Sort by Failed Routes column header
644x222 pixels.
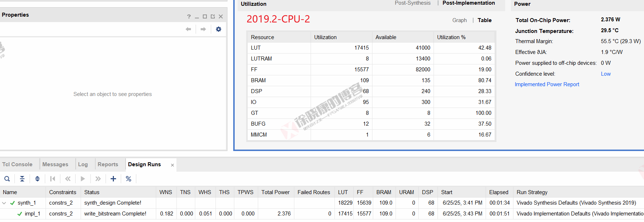pos(314,192)
